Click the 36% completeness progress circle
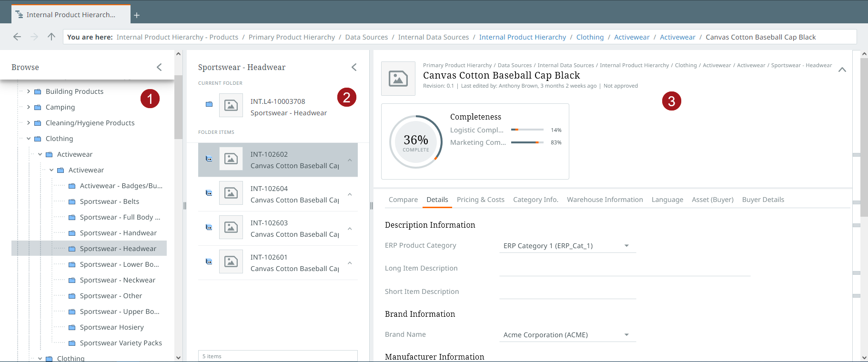The width and height of the screenshot is (868, 362). pyautogui.click(x=416, y=142)
